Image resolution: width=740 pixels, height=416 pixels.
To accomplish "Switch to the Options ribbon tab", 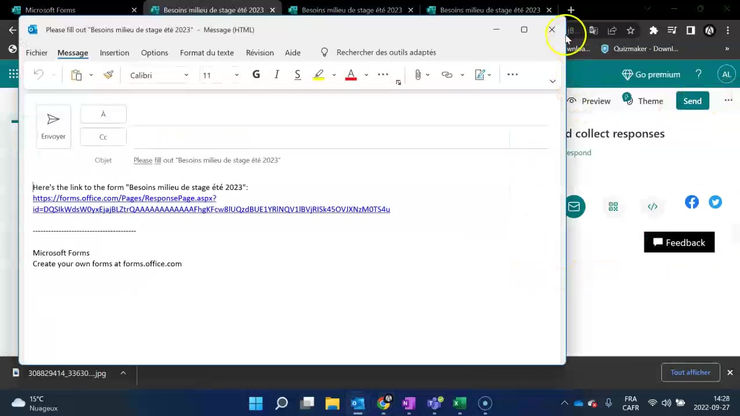I will 154,52.
